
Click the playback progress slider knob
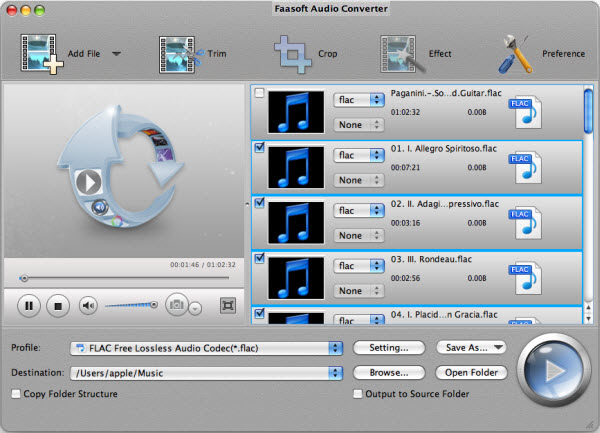[24, 278]
